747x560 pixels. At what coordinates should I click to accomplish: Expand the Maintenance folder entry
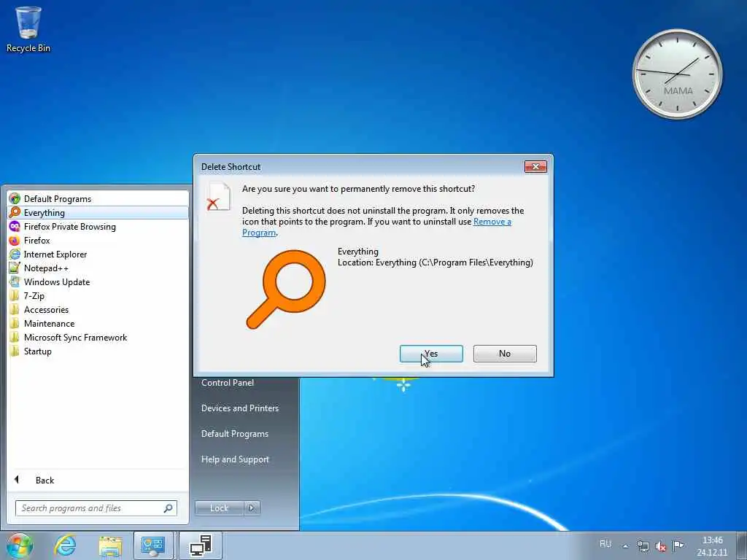[98, 323]
